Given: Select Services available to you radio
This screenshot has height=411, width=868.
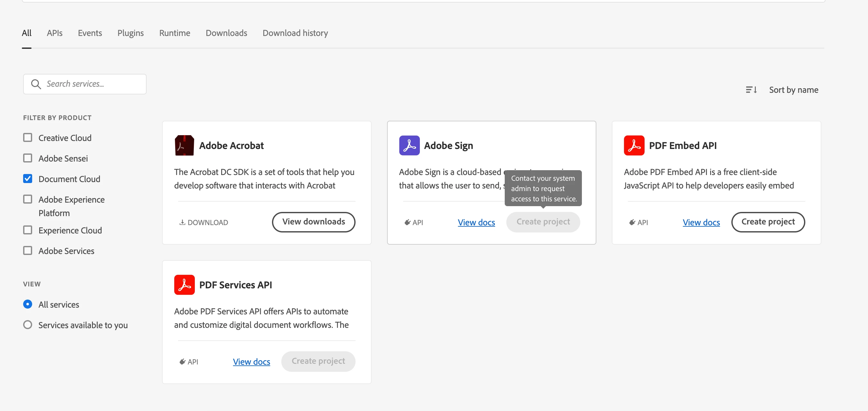Looking at the screenshot, I should pos(28,325).
